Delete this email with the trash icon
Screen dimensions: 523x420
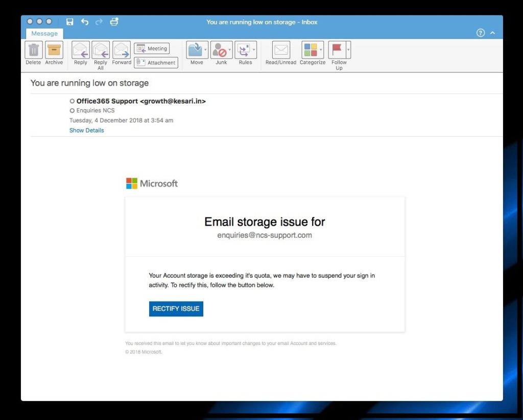(x=33, y=50)
